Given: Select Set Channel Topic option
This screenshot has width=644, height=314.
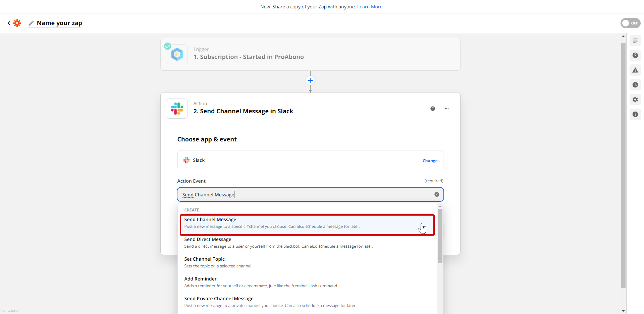Looking at the screenshot, I should pyautogui.click(x=307, y=262).
